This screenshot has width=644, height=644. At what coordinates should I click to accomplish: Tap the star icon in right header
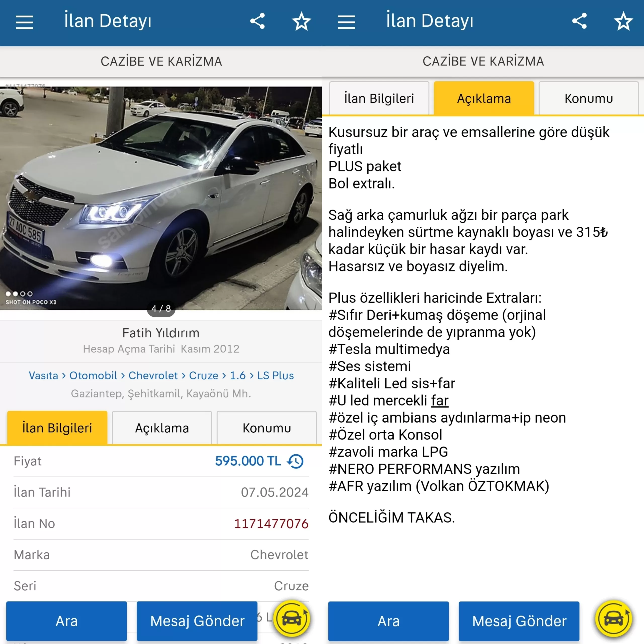click(x=623, y=21)
